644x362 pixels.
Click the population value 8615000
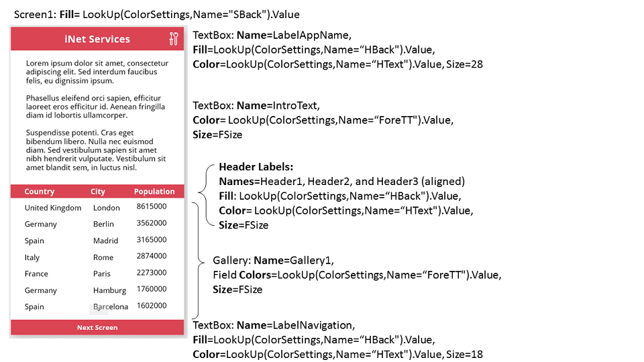point(151,206)
